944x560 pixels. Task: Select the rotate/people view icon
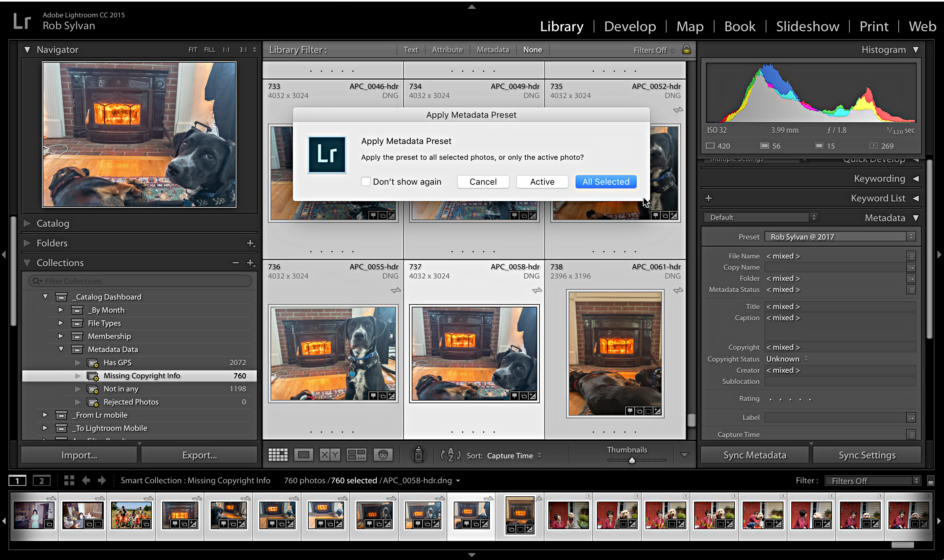pyautogui.click(x=383, y=455)
